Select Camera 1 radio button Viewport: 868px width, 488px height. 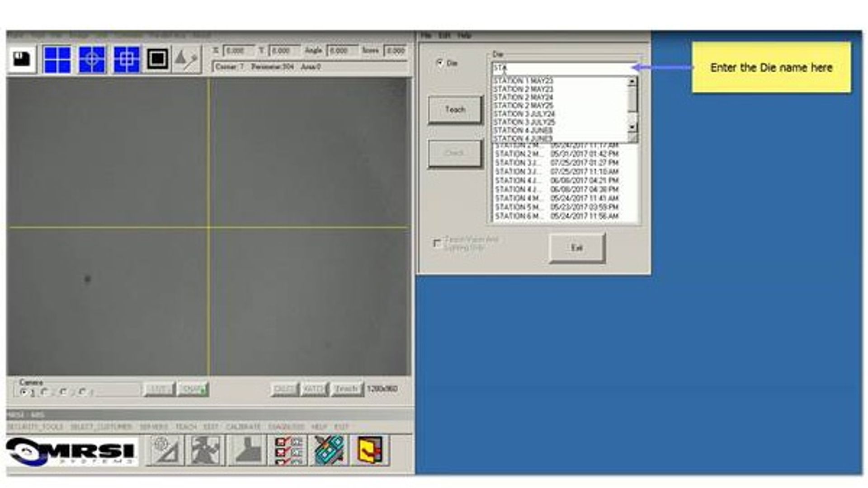pyautogui.click(x=24, y=392)
